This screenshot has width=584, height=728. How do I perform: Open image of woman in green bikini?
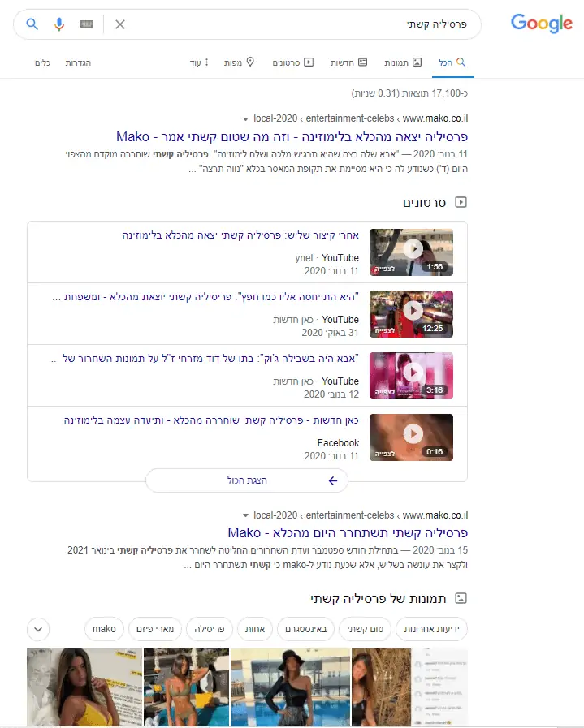(186, 687)
